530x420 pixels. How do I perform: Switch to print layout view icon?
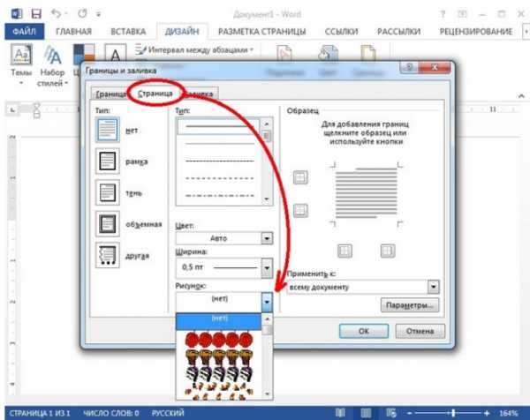tap(366, 413)
